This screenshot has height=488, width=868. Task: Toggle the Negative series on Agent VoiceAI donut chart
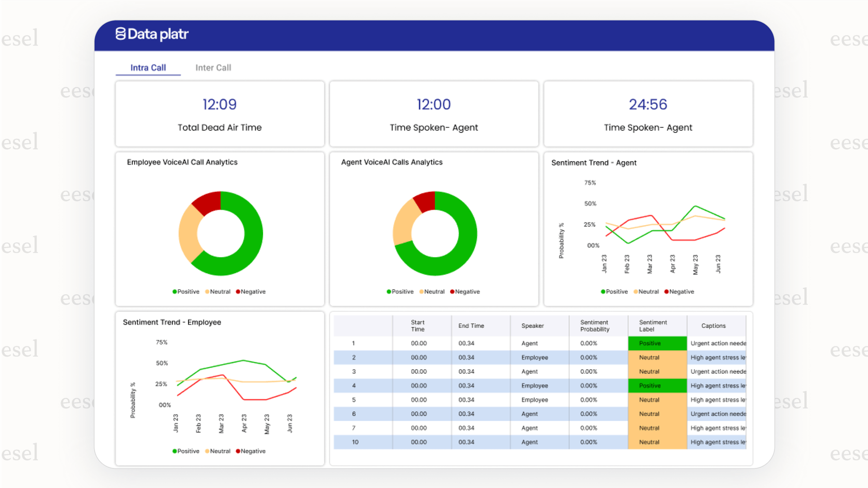(x=453, y=291)
